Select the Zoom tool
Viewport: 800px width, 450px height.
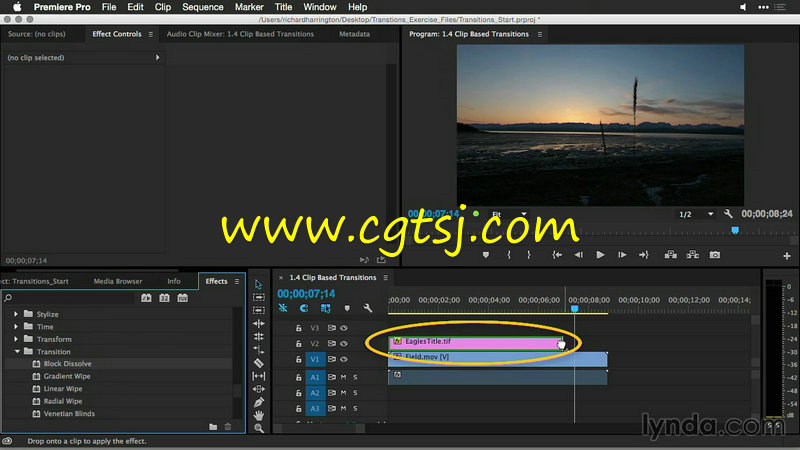259,428
